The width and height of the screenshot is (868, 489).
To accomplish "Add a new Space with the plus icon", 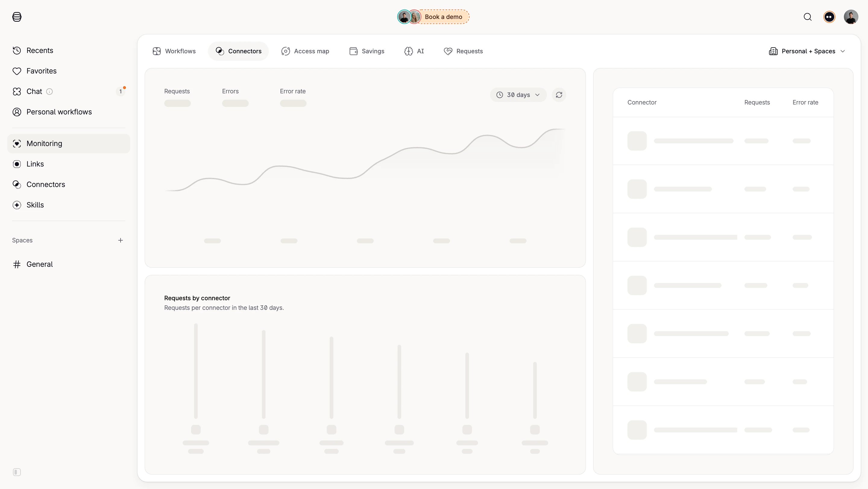I will pyautogui.click(x=121, y=240).
